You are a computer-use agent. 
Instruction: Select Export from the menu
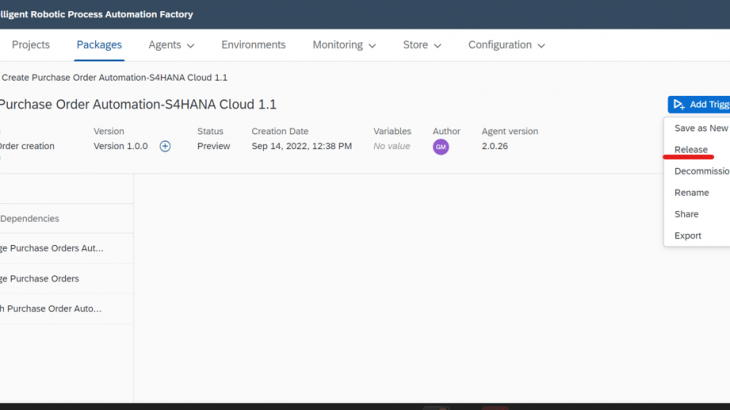688,235
